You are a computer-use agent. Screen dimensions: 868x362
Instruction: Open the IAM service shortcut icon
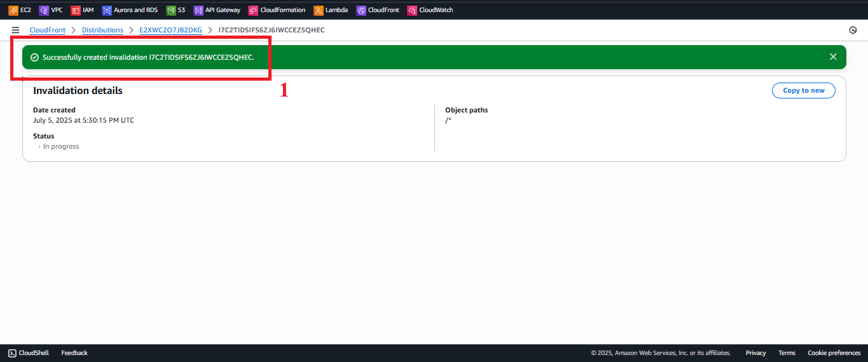tap(75, 10)
